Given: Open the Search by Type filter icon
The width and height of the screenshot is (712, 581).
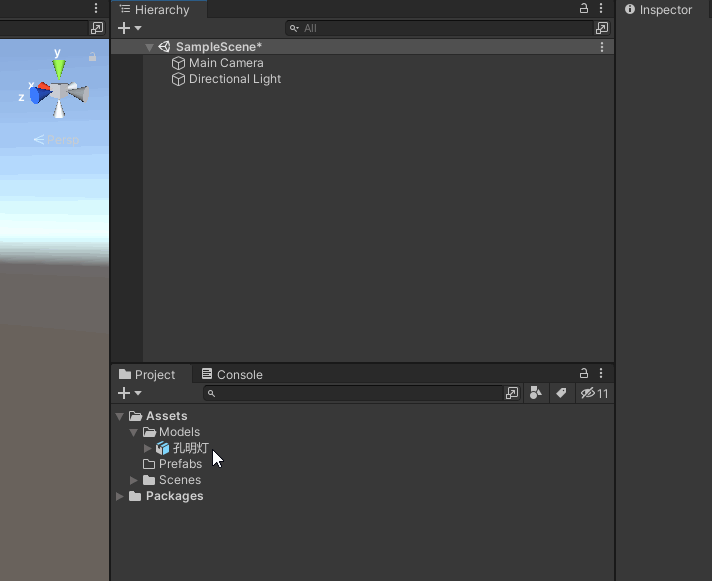Looking at the screenshot, I should pos(536,393).
